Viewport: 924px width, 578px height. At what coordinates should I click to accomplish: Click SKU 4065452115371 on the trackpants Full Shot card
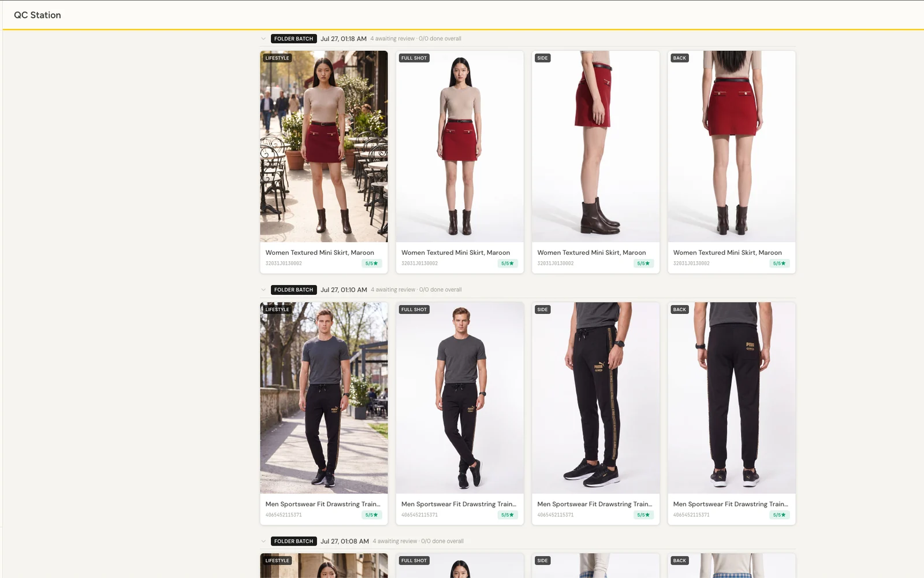click(x=419, y=515)
